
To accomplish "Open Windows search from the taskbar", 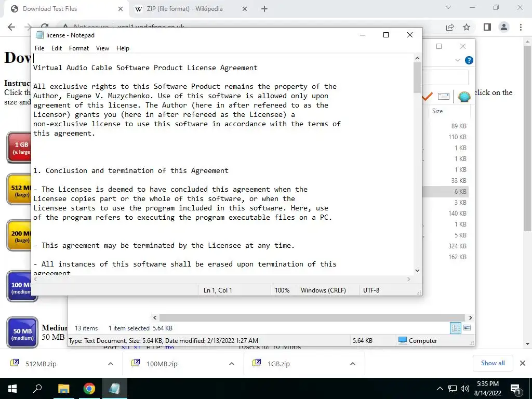I will [37, 389].
